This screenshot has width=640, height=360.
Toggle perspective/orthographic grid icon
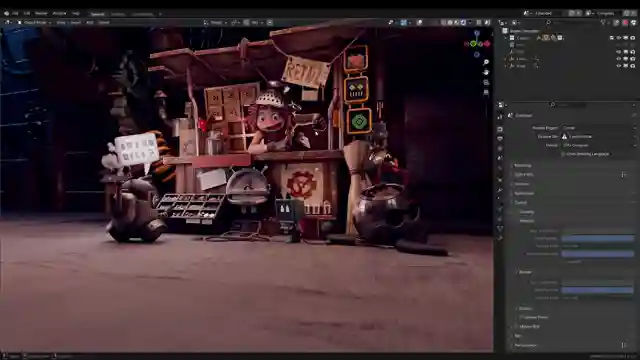click(486, 93)
